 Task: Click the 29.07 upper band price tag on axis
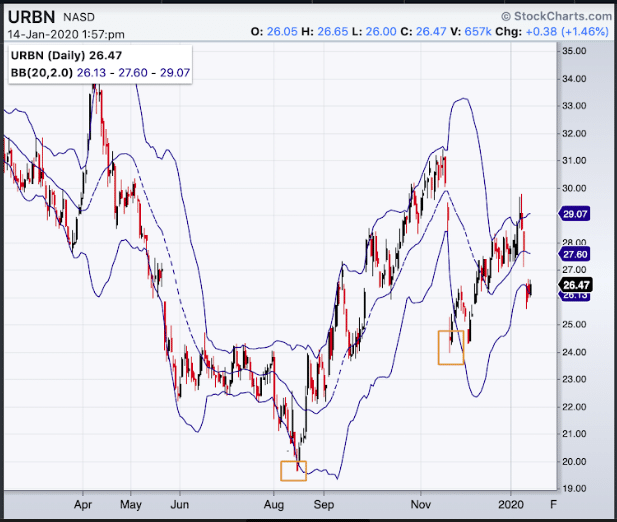point(575,214)
